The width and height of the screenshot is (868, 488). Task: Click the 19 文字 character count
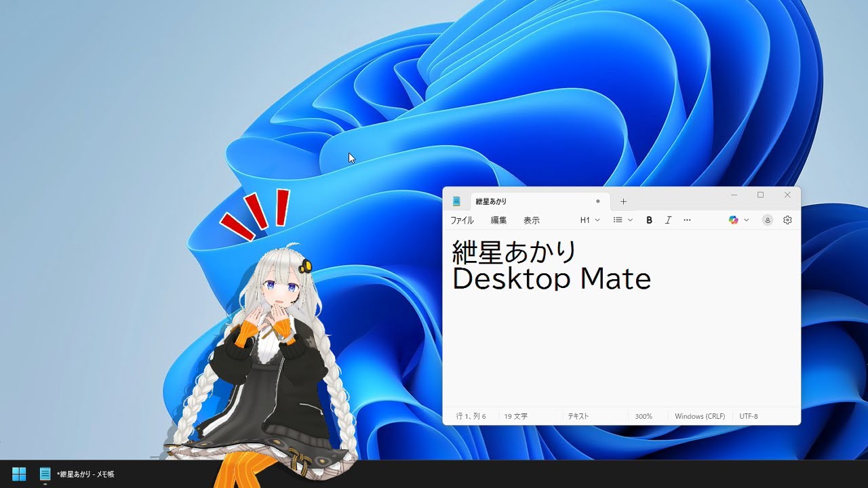pyautogui.click(x=515, y=416)
